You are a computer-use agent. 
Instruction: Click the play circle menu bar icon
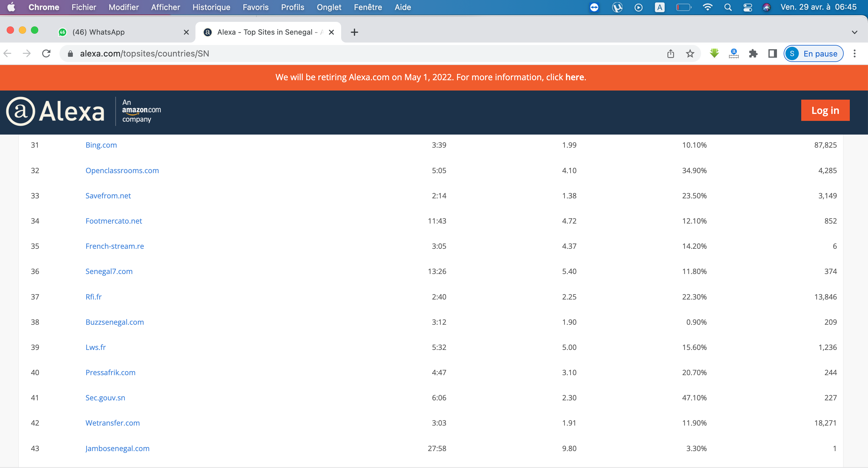(x=638, y=7)
